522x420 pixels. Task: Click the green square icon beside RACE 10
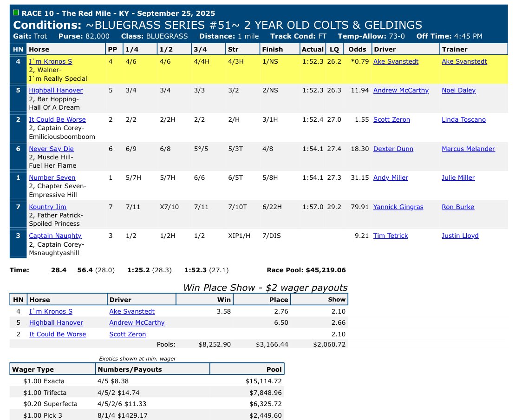[x=16, y=13]
